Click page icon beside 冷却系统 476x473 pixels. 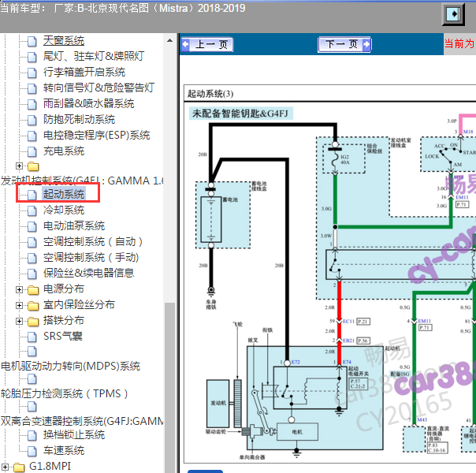32,210
